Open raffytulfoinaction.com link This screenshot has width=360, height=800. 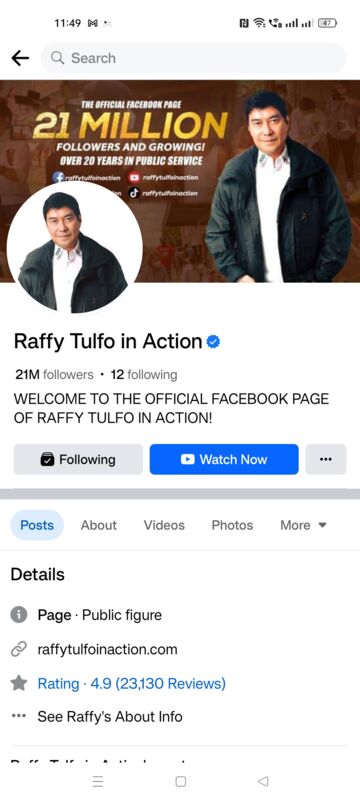(x=108, y=649)
